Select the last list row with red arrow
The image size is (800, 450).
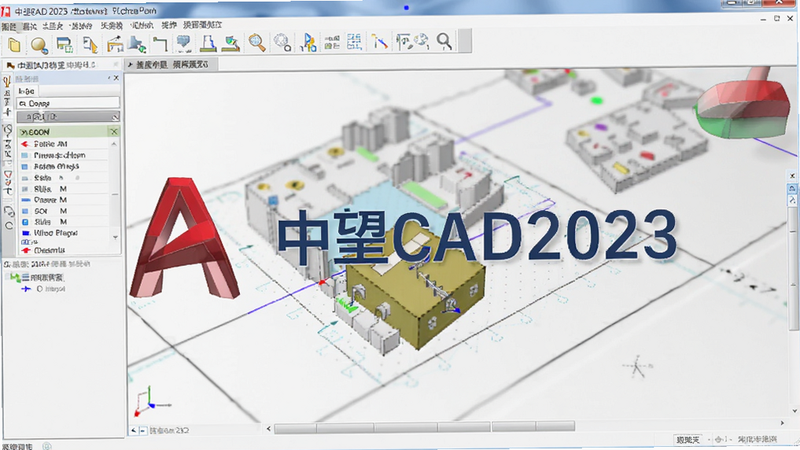[x=63, y=250]
